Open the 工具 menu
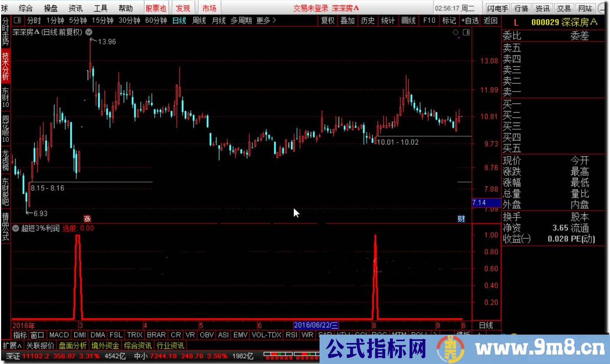Viewport: 610px width, 364px height. click(100, 8)
